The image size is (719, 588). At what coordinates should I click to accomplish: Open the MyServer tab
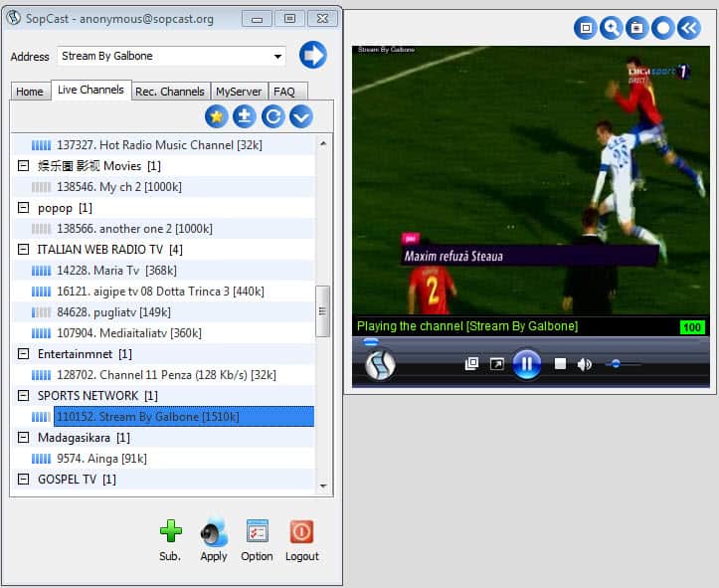point(239,92)
